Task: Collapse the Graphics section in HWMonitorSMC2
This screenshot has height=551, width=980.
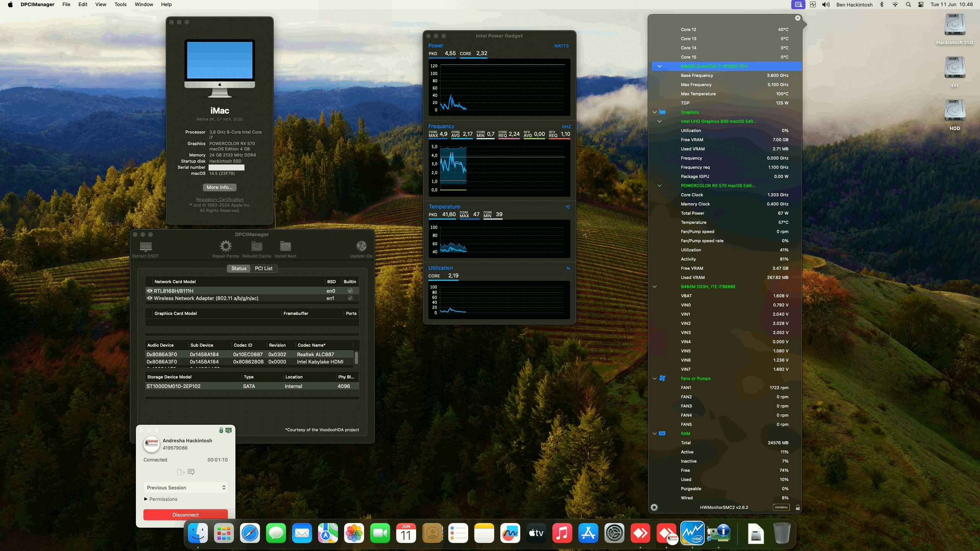Action: pos(655,112)
